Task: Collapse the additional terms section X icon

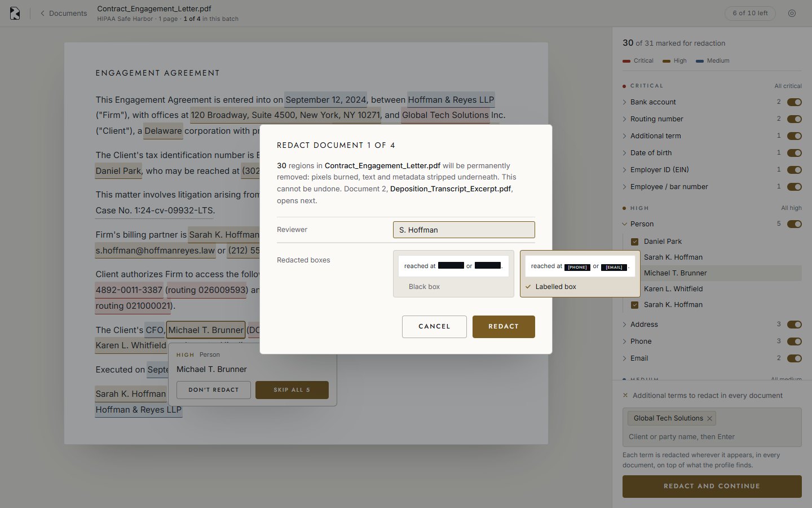Action: click(625, 396)
